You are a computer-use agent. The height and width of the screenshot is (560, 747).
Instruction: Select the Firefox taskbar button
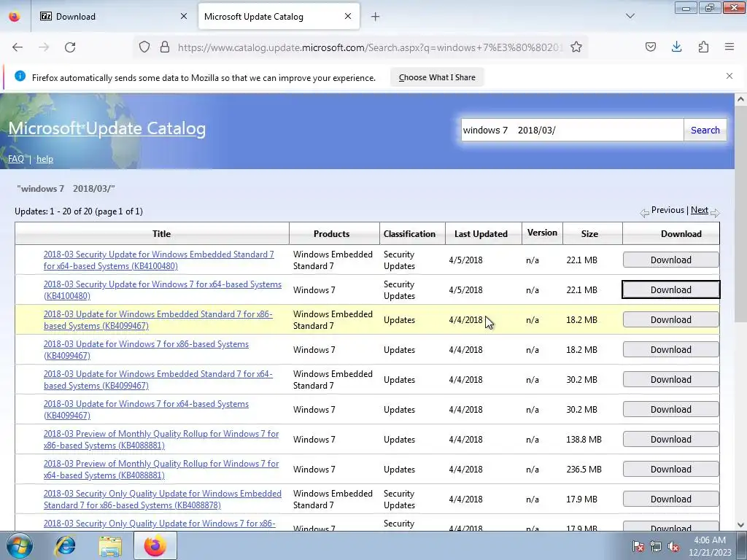pos(155,545)
